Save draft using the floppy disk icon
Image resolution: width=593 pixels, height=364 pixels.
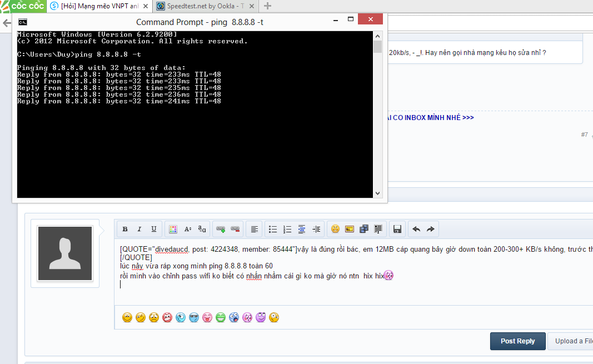click(x=397, y=229)
